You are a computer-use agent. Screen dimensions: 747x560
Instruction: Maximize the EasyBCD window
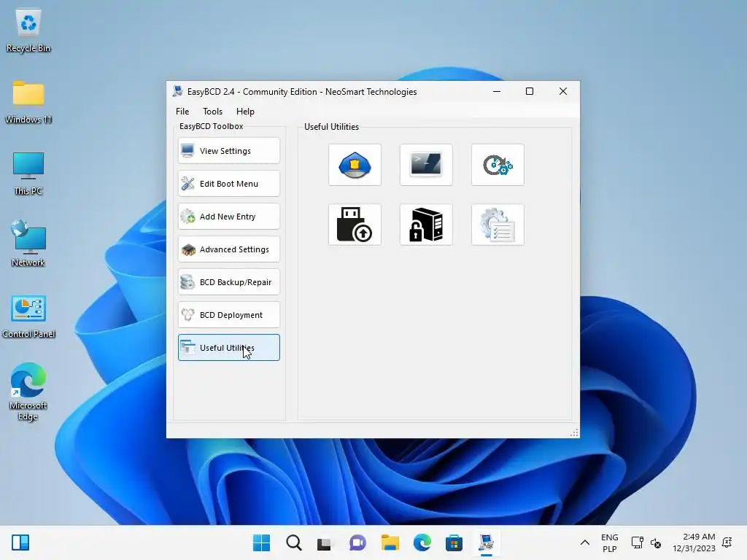click(x=530, y=91)
